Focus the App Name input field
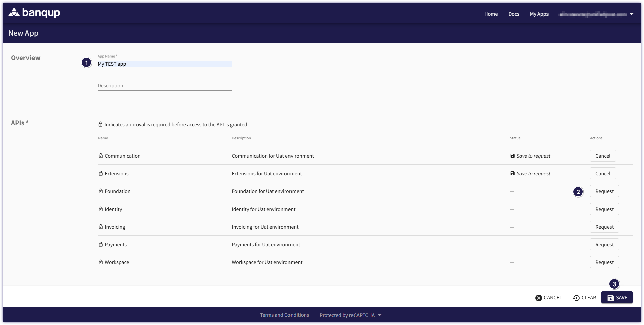 [164, 64]
